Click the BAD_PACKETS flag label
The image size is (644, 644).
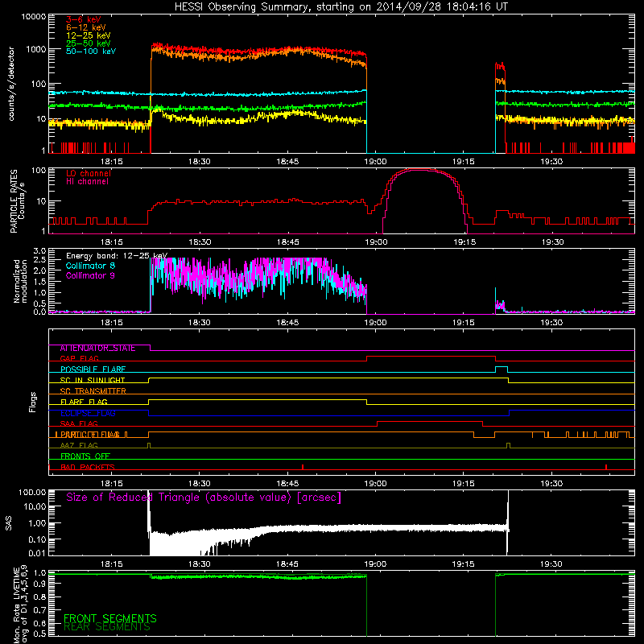pos(88,467)
